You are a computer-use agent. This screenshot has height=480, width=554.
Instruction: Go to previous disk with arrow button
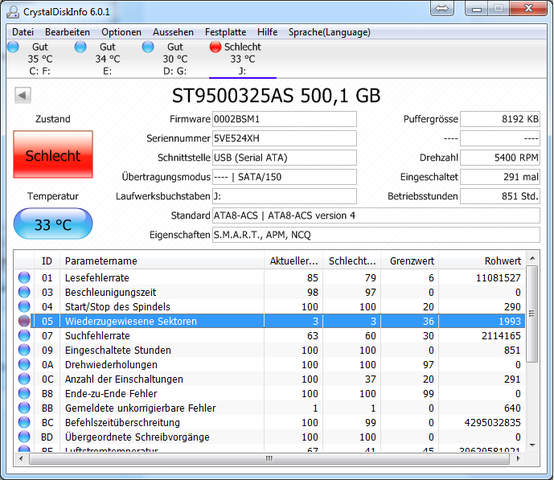23,95
